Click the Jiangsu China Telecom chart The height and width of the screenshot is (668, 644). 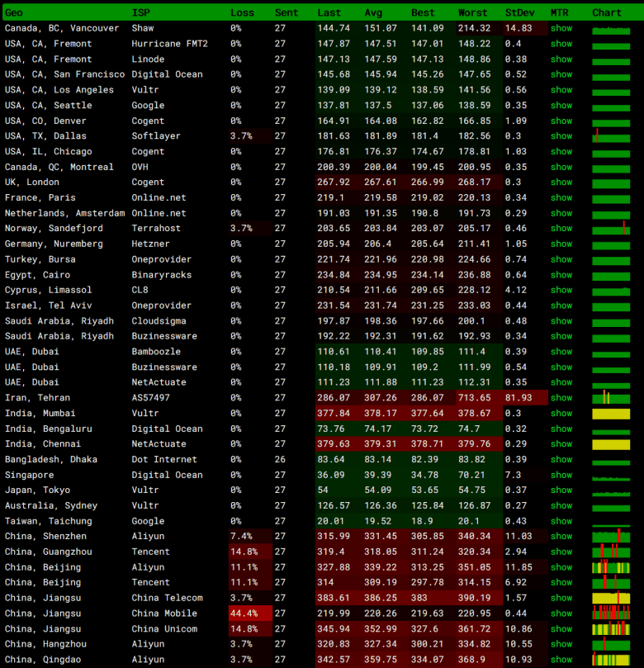click(x=611, y=597)
